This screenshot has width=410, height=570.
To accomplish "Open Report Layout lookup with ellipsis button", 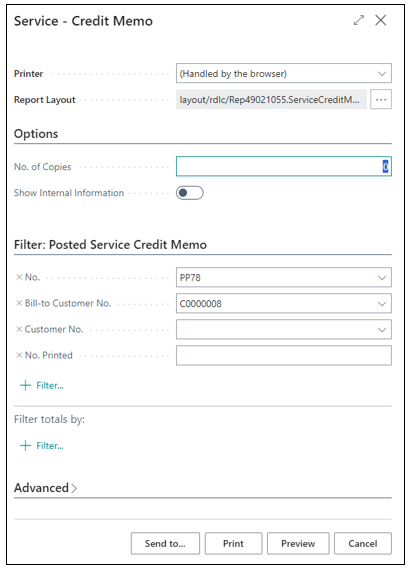I will (x=381, y=99).
